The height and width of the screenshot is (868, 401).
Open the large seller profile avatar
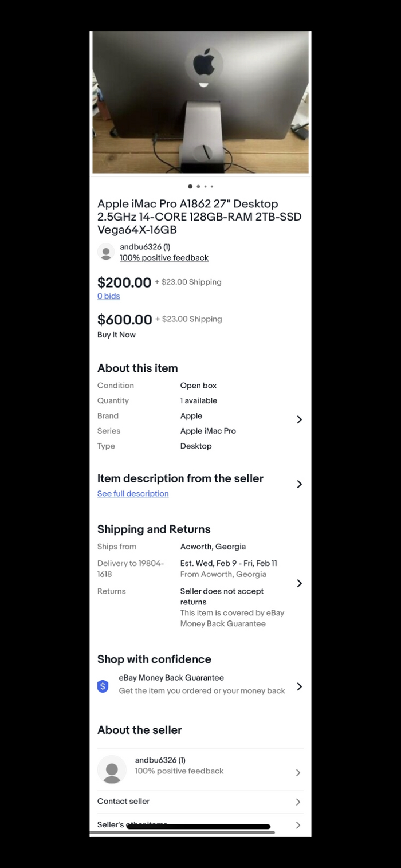(x=112, y=769)
